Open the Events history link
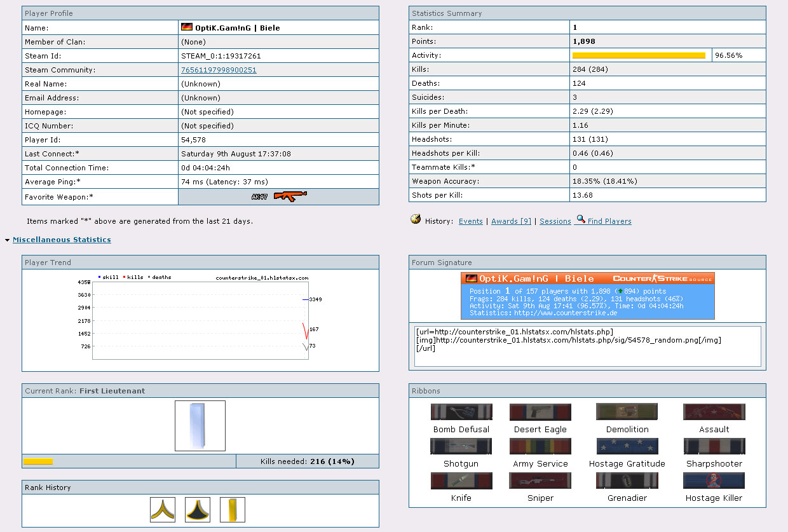This screenshot has height=532, width=788. [x=470, y=221]
